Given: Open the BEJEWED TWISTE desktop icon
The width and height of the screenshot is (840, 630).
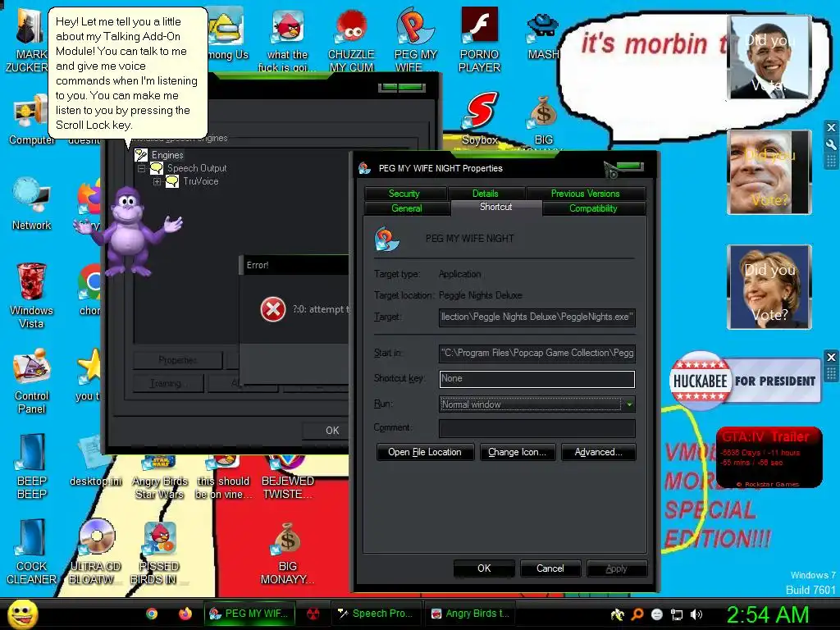Looking at the screenshot, I should click(287, 477).
